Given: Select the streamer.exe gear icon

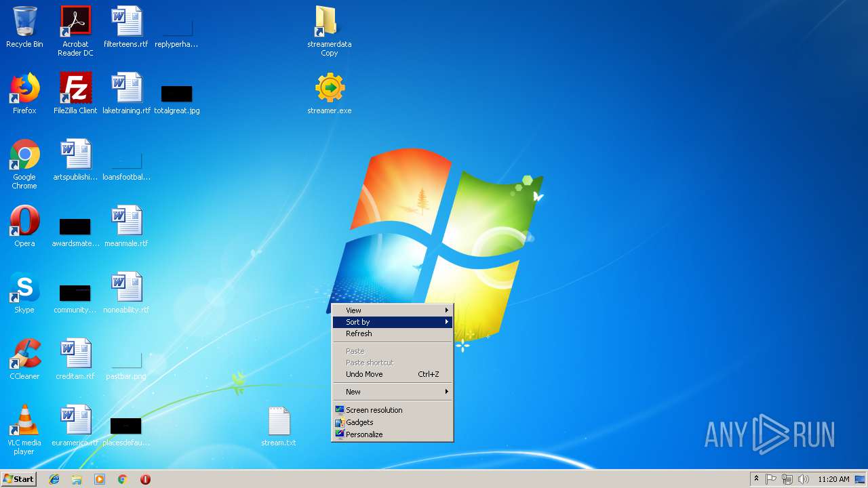Looking at the screenshot, I should coord(330,94).
